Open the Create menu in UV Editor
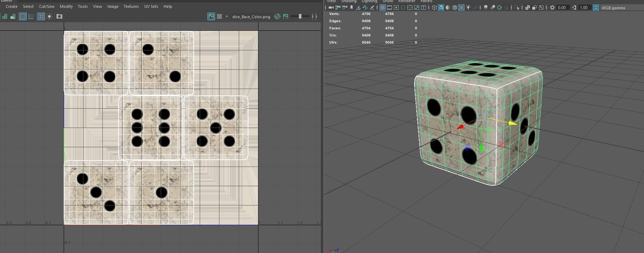 pos(11,6)
